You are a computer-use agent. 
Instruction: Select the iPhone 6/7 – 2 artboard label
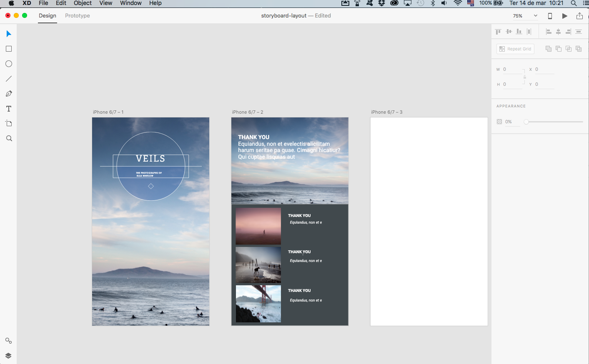point(248,112)
